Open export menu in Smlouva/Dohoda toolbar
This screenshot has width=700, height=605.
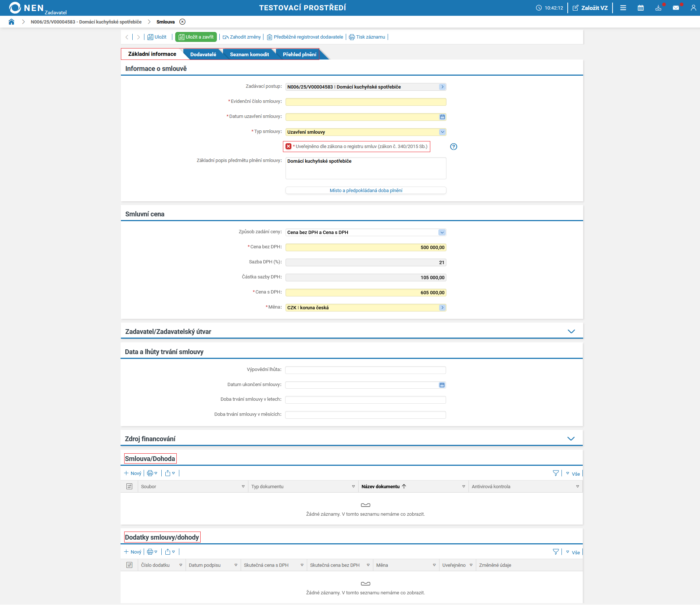(170, 473)
